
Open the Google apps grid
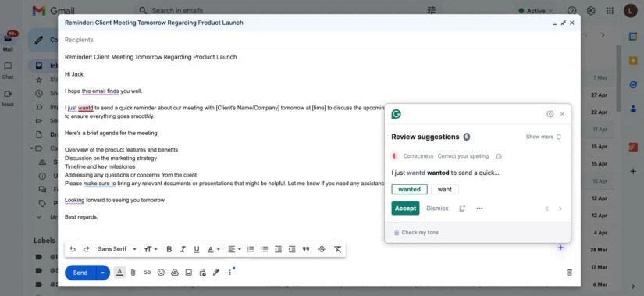click(x=610, y=11)
